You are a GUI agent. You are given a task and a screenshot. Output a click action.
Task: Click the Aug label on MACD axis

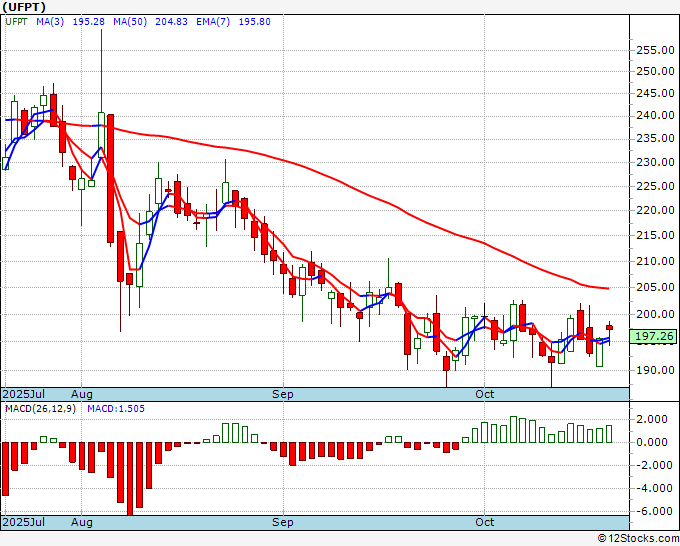click(x=82, y=522)
